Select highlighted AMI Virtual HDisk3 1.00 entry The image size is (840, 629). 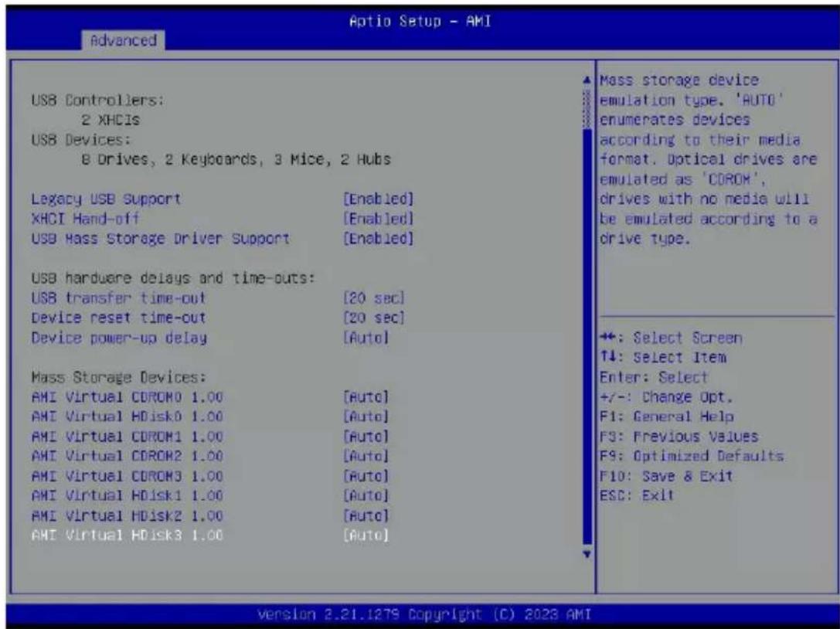pos(127,535)
